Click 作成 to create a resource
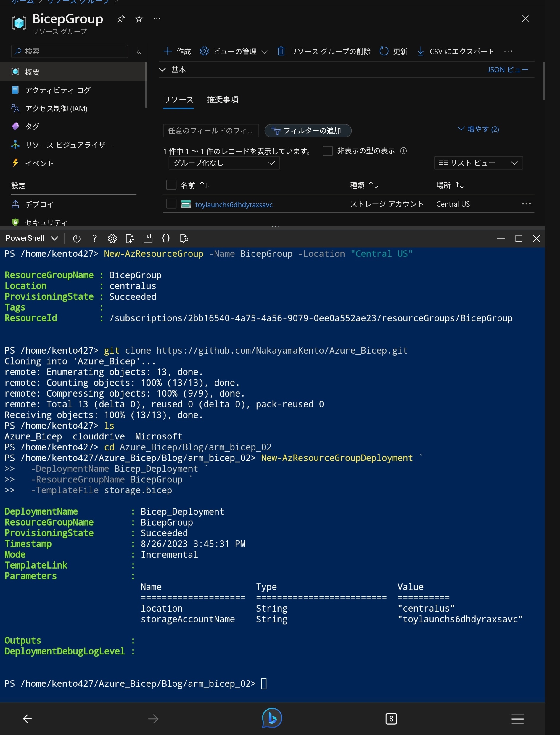Screen dimensions: 560x735 177,51
